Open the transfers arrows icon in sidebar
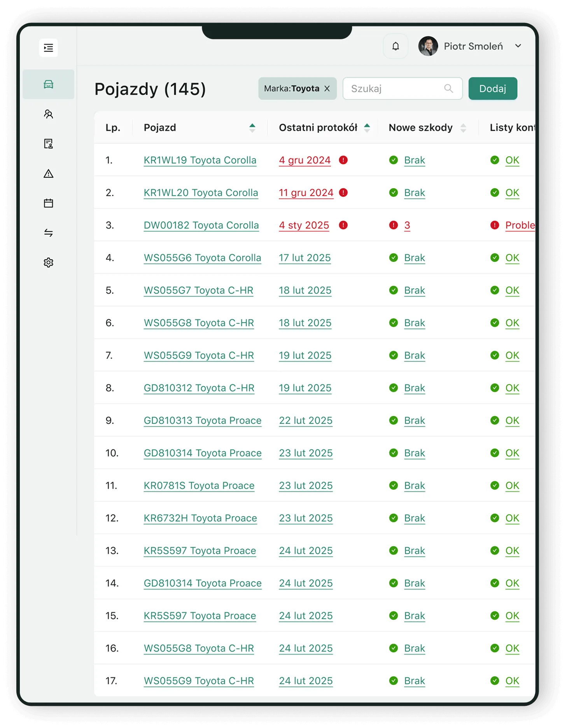The width and height of the screenshot is (567, 728). (x=49, y=233)
